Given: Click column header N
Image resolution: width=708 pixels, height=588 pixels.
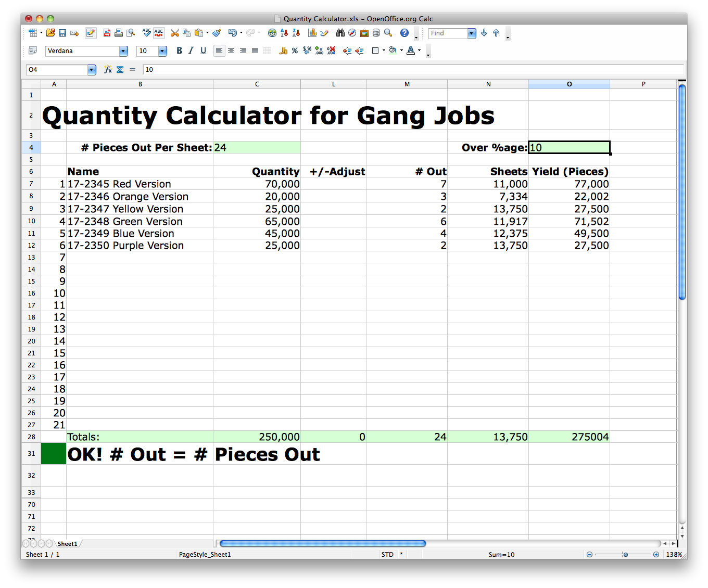Looking at the screenshot, I should (488, 84).
